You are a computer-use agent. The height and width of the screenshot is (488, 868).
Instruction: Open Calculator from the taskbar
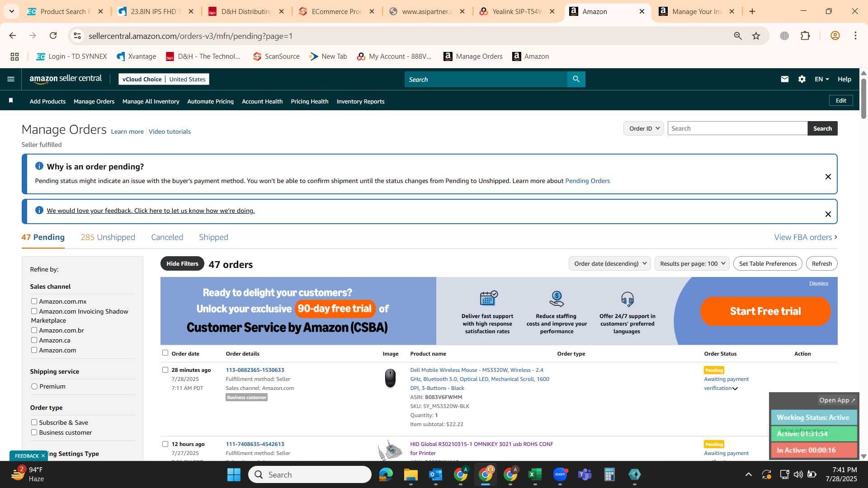[609, 474]
